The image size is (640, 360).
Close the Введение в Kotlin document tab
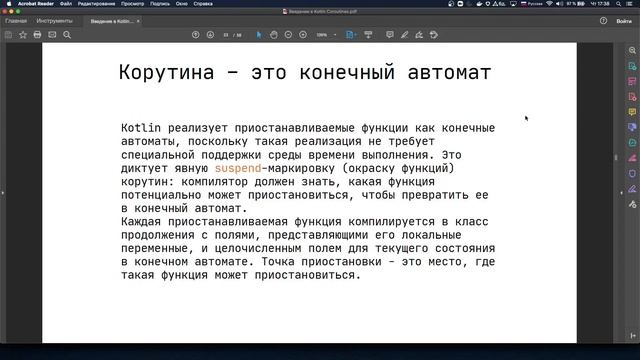138,21
